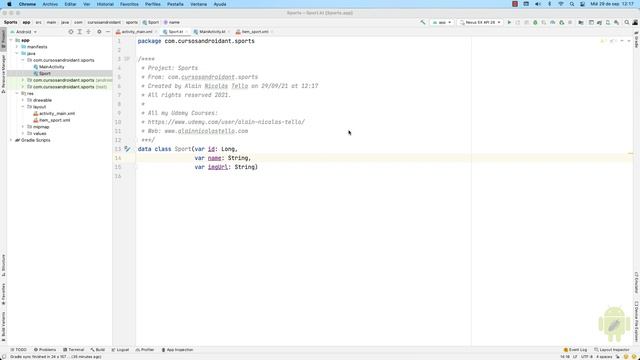Toggle the Structure side tab
Screen dimensions: 640x360
tap(3, 265)
